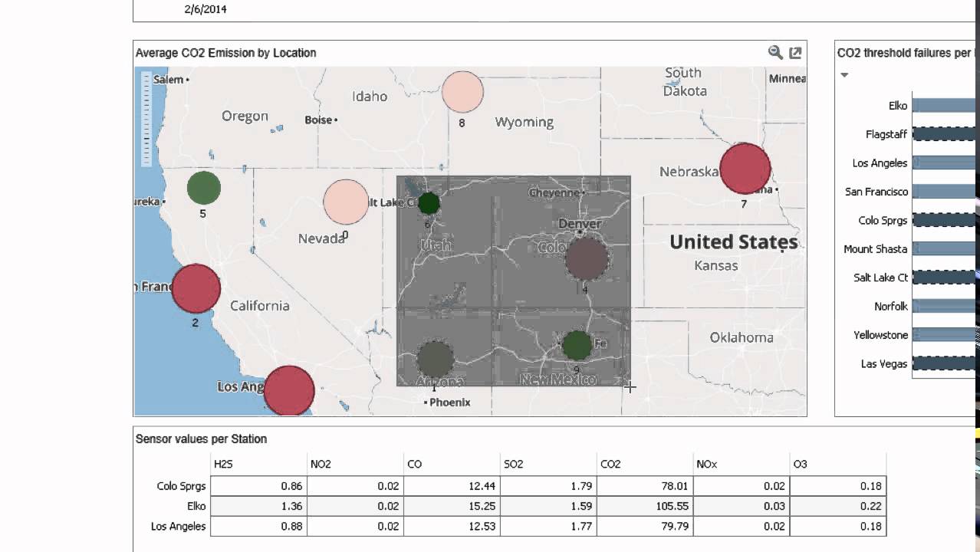Click the CO2 value 79.79 cell

click(x=645, y=526)
